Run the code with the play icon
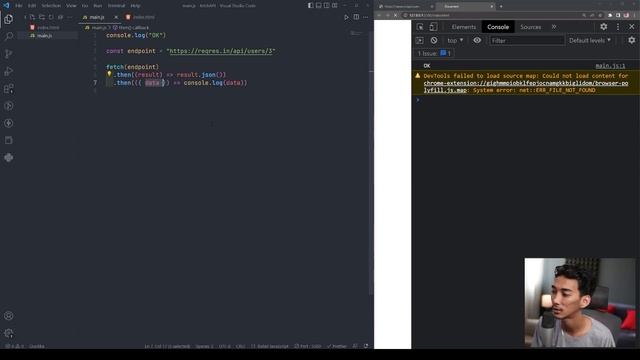The image size is (640, 360). [x=346, y=17]
